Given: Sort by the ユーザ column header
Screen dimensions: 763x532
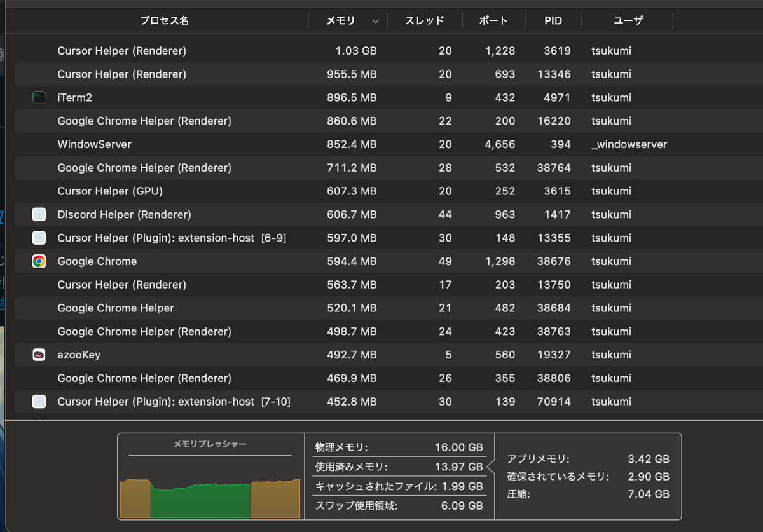Looking at the screenshot, I should (628, 20).
